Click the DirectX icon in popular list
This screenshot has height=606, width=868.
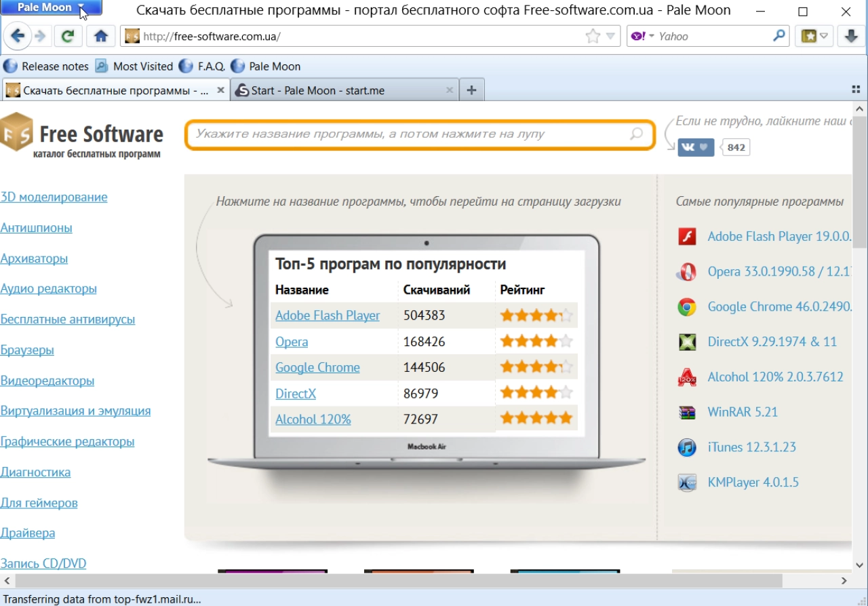(x=687, y=342)
